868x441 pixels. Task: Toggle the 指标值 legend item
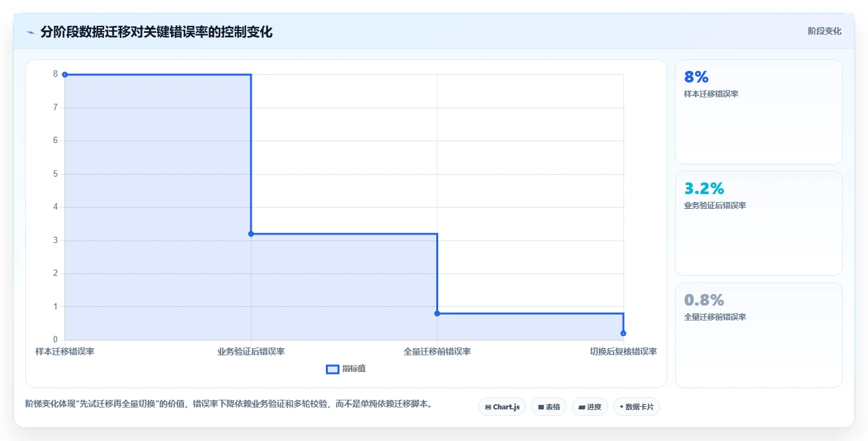click(346, 369)
